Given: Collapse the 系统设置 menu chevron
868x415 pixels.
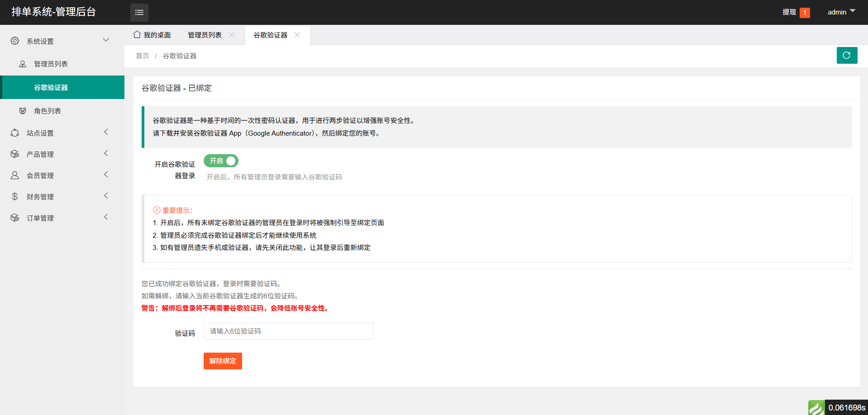Looking at the screenshot, I should [106, 40].
